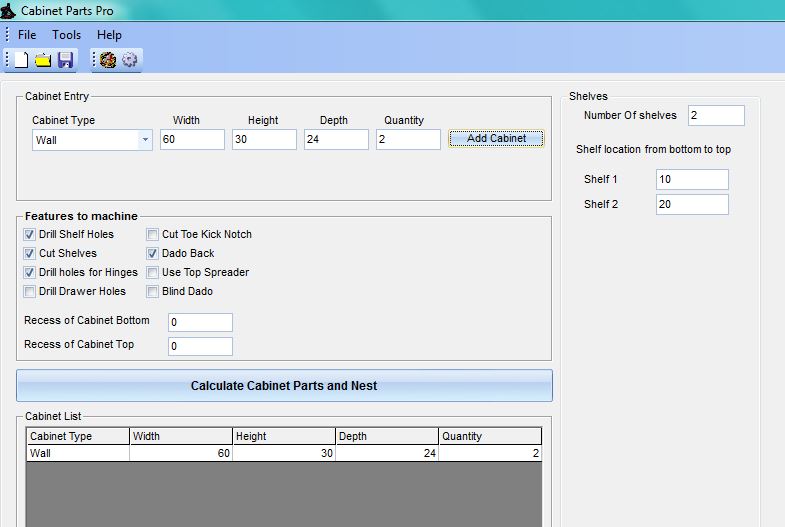Toggle the Dado Back checkbox
Viewport: 785px width, 527px height.
tap(153, 254)
